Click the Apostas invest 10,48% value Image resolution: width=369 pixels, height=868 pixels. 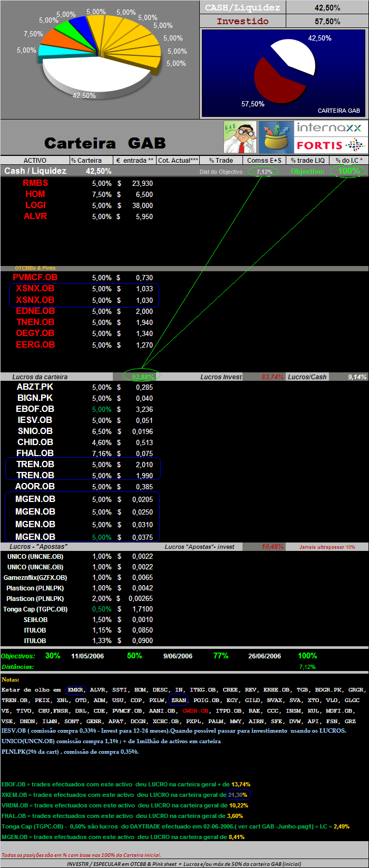(273, 547)
